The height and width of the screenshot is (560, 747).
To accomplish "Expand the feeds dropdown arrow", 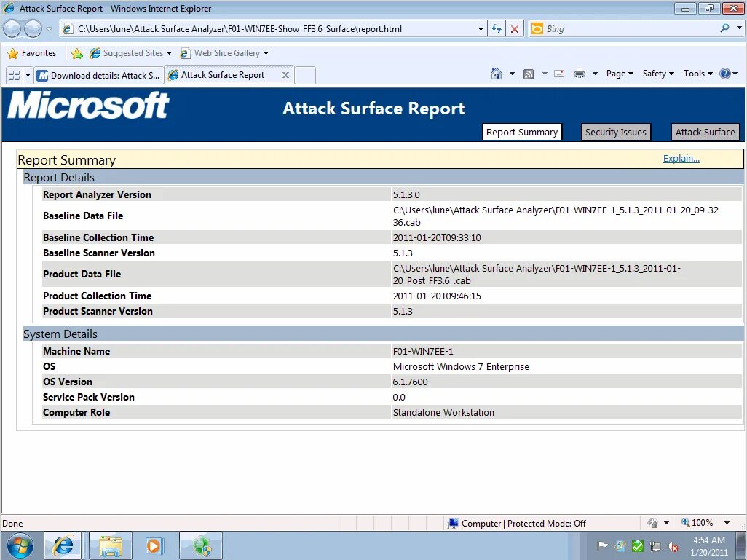I will click(x=545, y=74).
